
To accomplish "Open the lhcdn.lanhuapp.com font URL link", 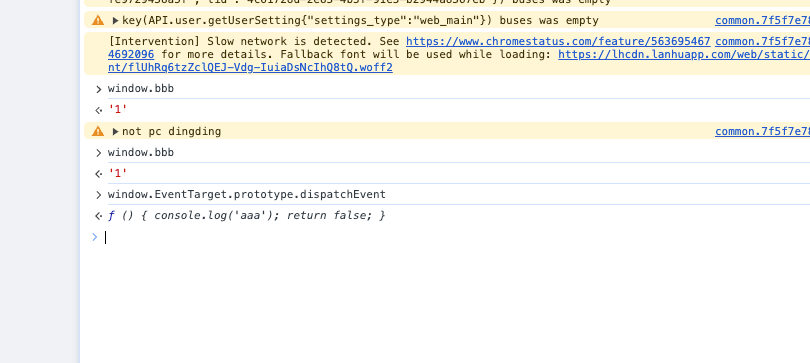I will (684, 54).
